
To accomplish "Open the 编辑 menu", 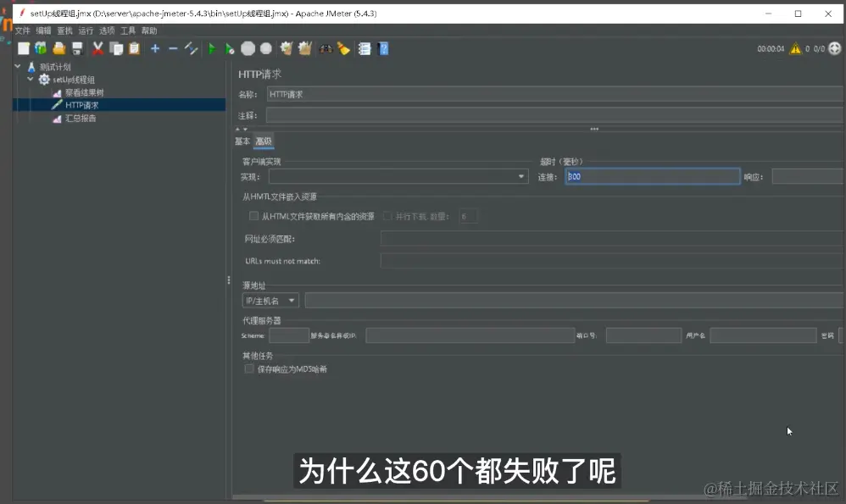I will (x=44, y=30).
